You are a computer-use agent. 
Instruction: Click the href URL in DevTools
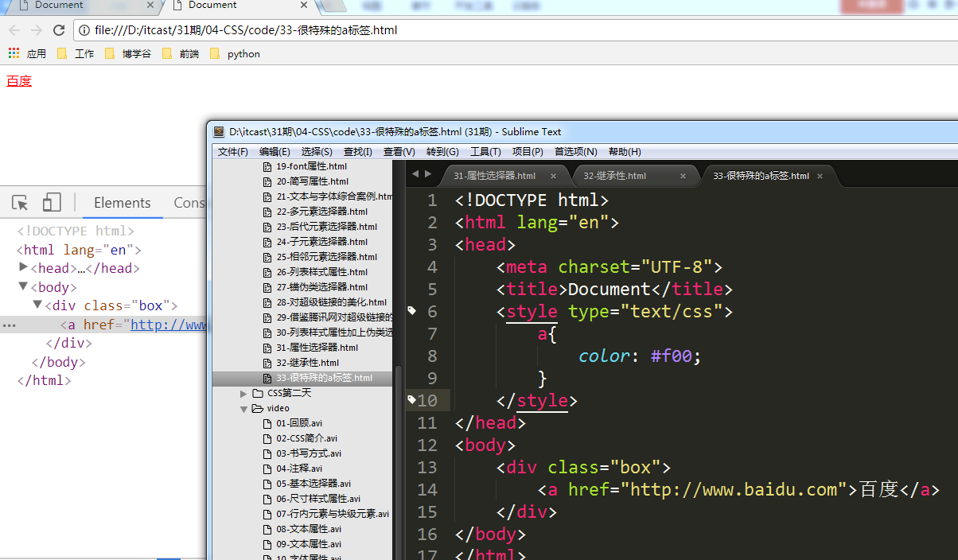(x=169, y=325)
